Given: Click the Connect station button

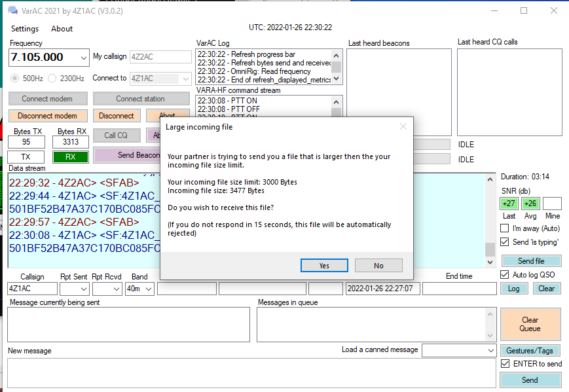Looking at the screenshot, I should pos(141,99).
